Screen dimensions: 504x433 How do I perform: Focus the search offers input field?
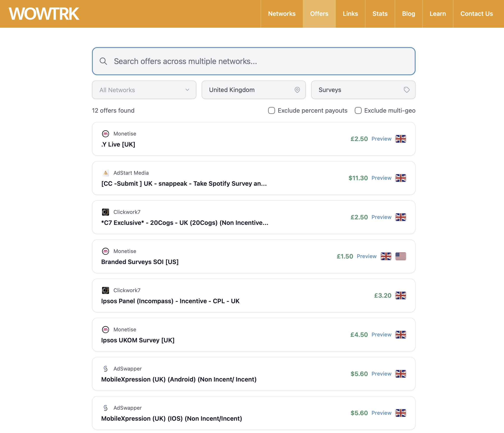[x=258, y=61]
